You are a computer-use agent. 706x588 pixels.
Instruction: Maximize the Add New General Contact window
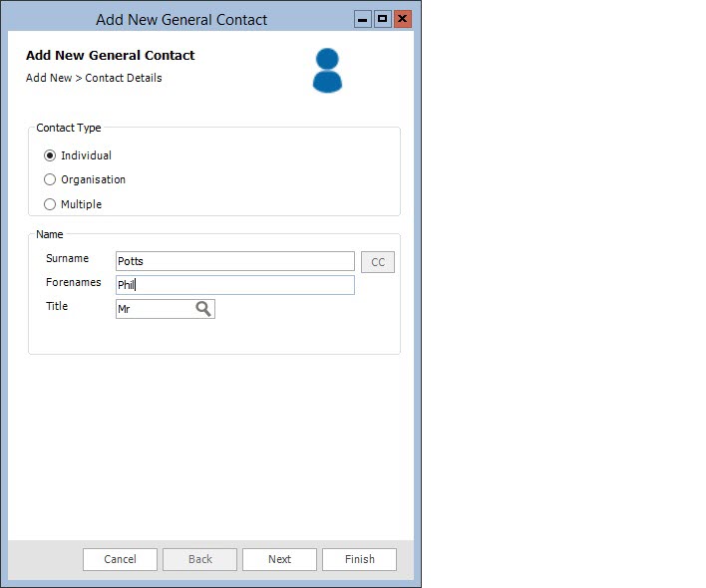click(x=383, y=19)
